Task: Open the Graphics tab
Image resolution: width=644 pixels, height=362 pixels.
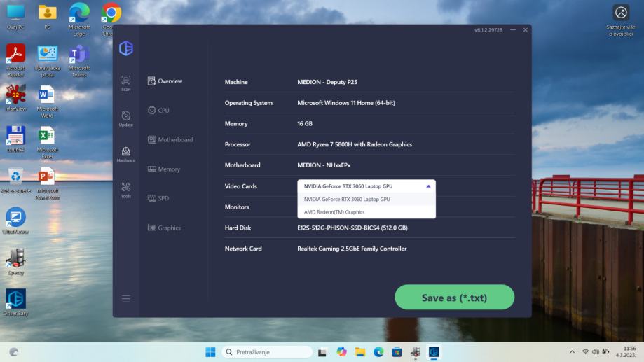Action: (164, 228)
